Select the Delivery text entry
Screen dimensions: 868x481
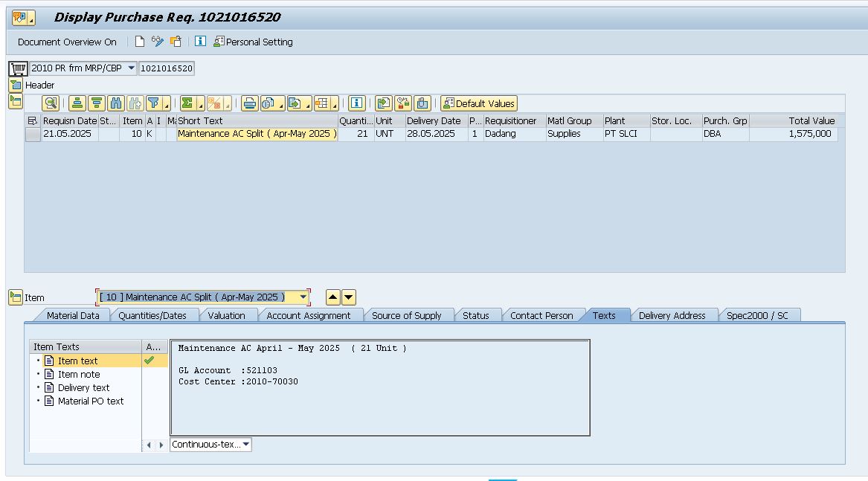(x=83, y=387)
